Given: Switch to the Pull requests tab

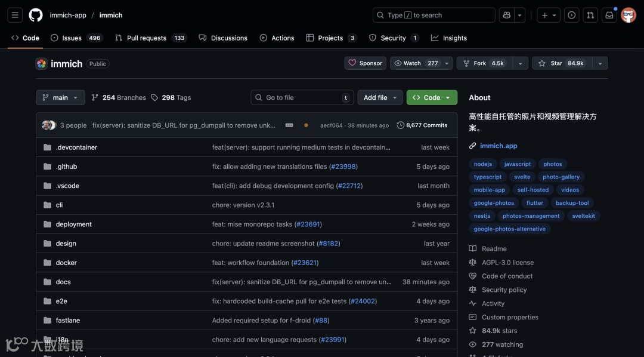Looking at the screenshot, I should 151,38.
